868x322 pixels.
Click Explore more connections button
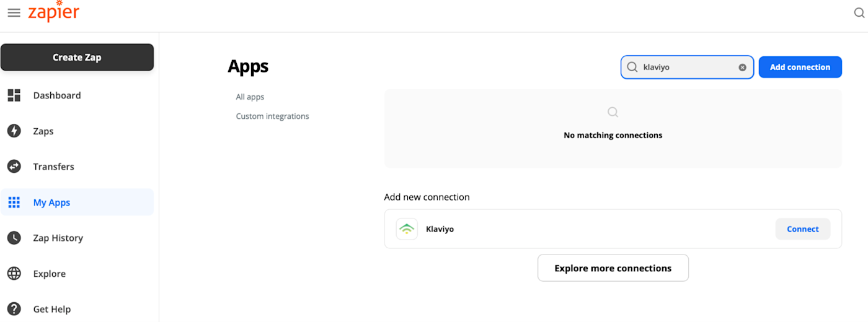coord(613,268)
